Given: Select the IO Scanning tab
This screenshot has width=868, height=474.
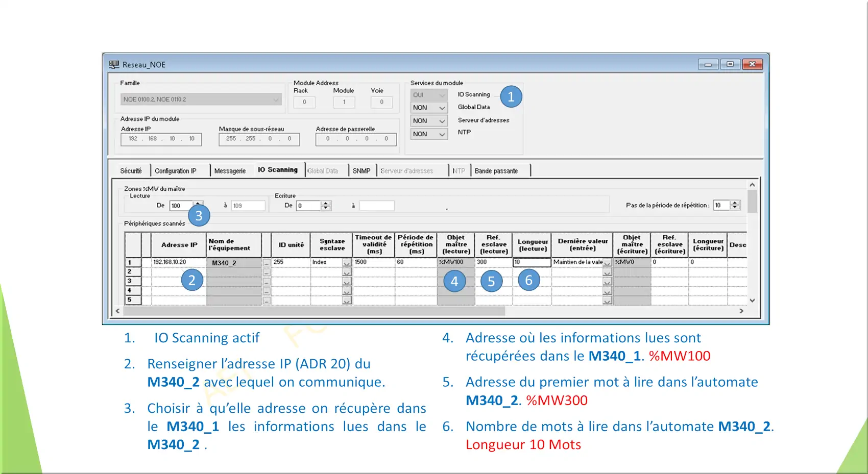Looking at the screenshot, I should pyautogui.click(x=278, y=170).
